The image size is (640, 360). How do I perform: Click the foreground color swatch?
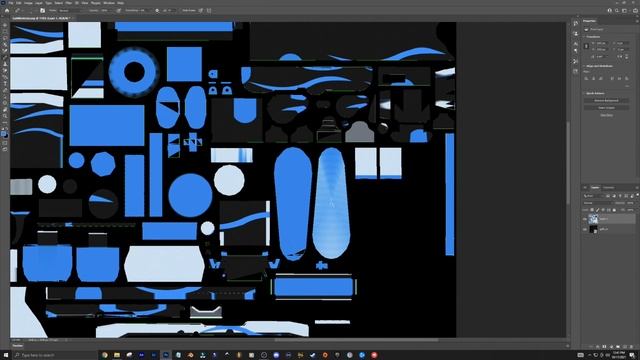(4, 134)
